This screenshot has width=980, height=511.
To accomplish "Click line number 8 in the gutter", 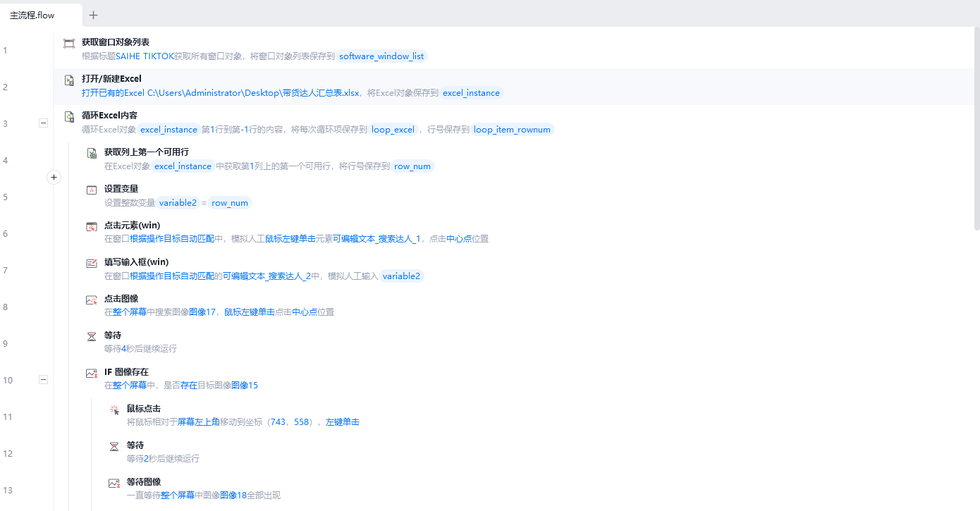I will click(x=6, y=307).
